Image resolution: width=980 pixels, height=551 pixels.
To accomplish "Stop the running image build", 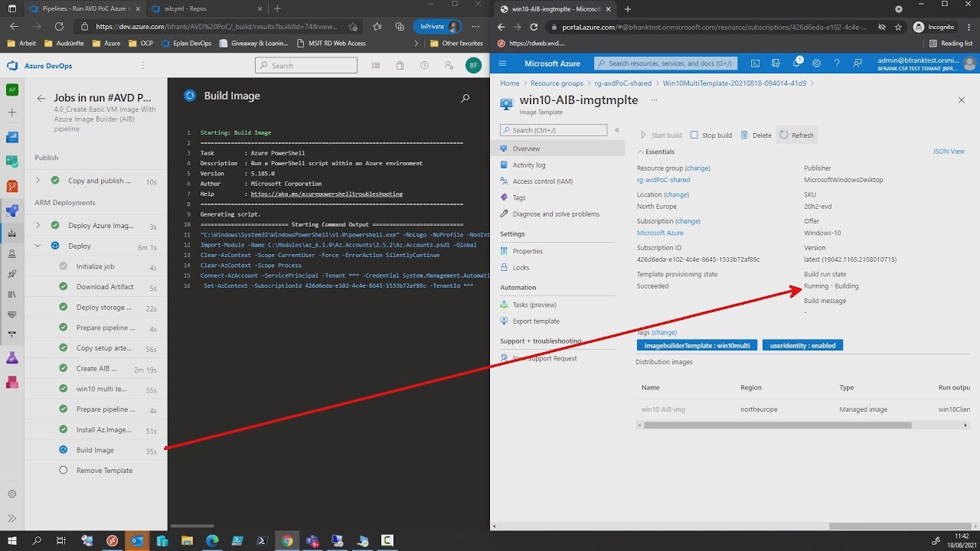I will pyautogui.click(x=711, y=135).
